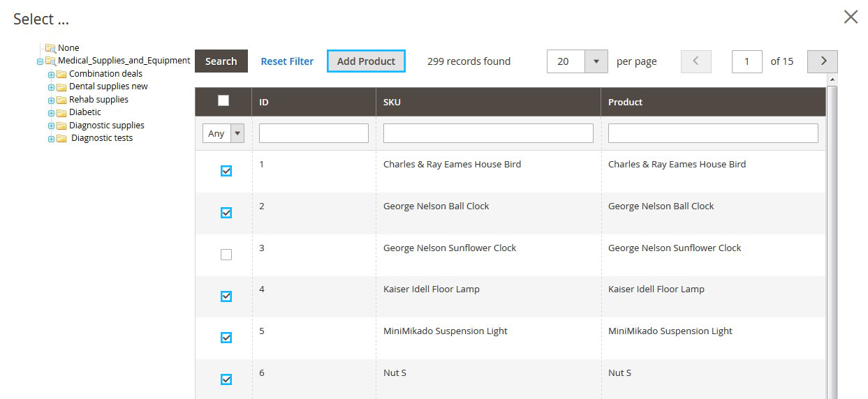Select the Diabetic label

85,112
